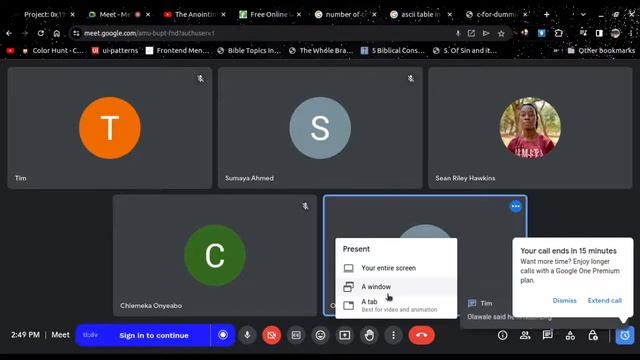The height and width of the screenshot is (360, 640).
Task: Open host controls lock icon
Action: pos(593,335)
